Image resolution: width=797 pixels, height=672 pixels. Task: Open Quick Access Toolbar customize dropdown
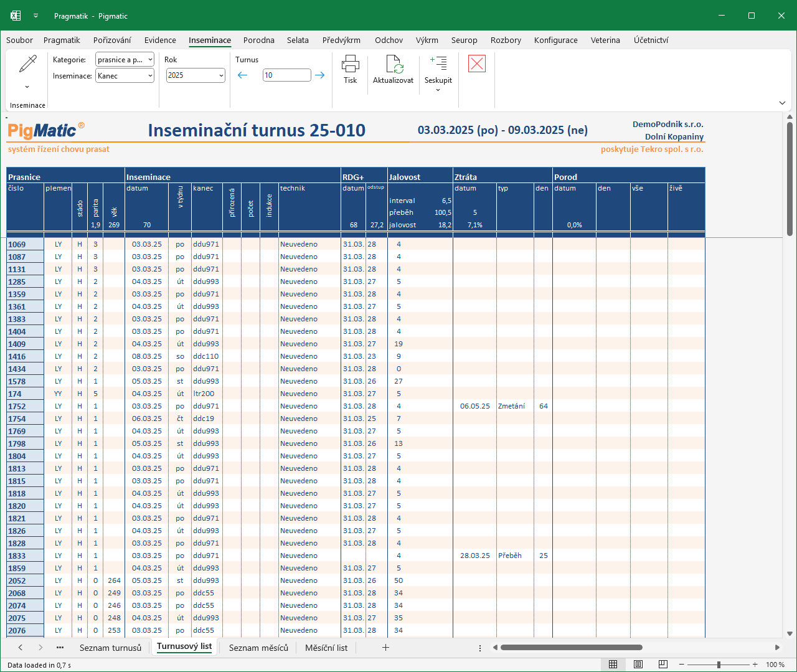35,16
